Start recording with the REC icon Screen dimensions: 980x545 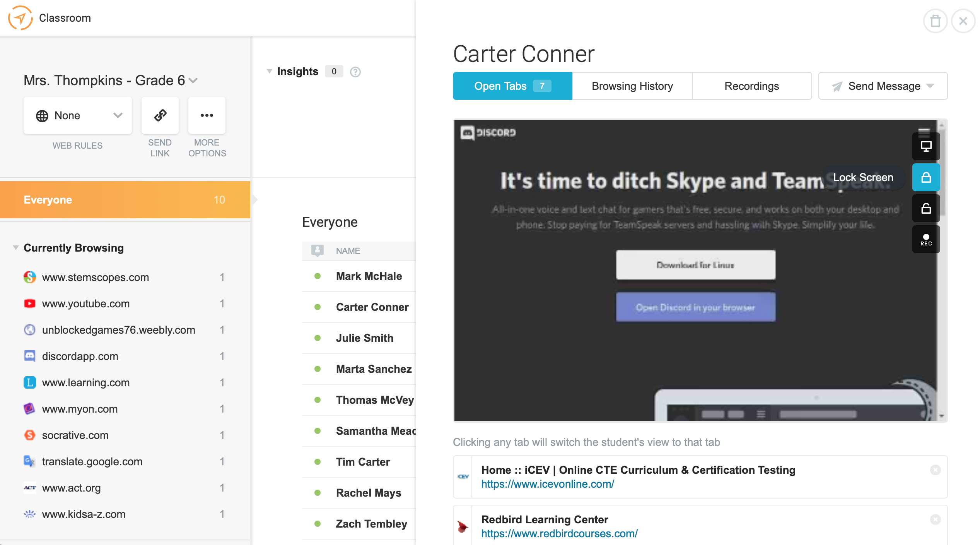pos(925,240)
